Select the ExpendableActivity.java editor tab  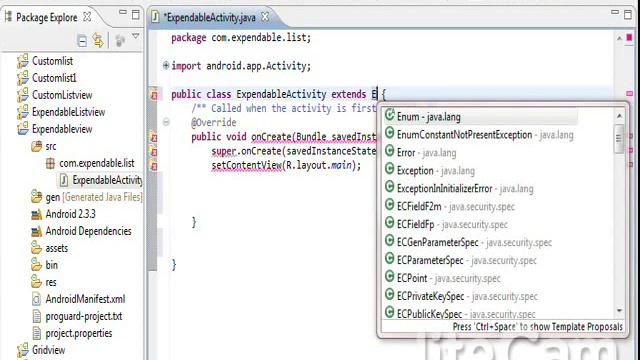tap(211, 17)
